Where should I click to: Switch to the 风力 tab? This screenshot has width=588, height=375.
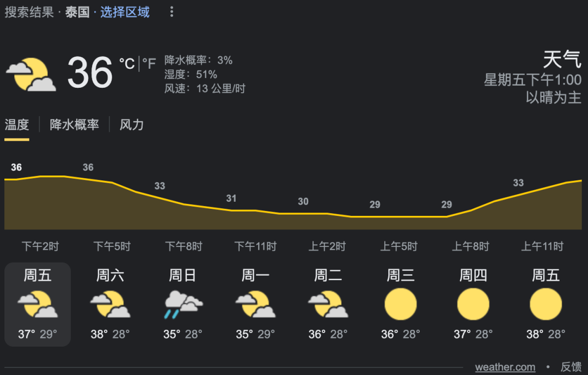(132, 125)
